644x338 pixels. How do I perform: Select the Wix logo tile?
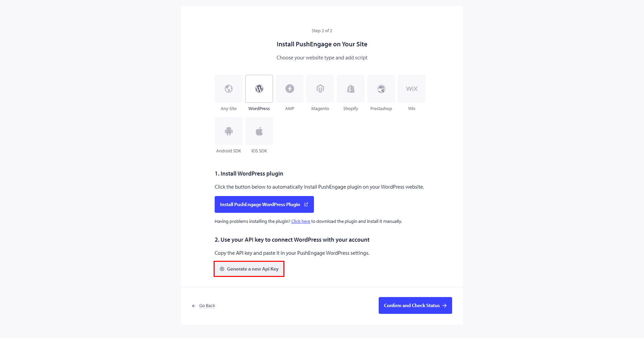(412, 89)
